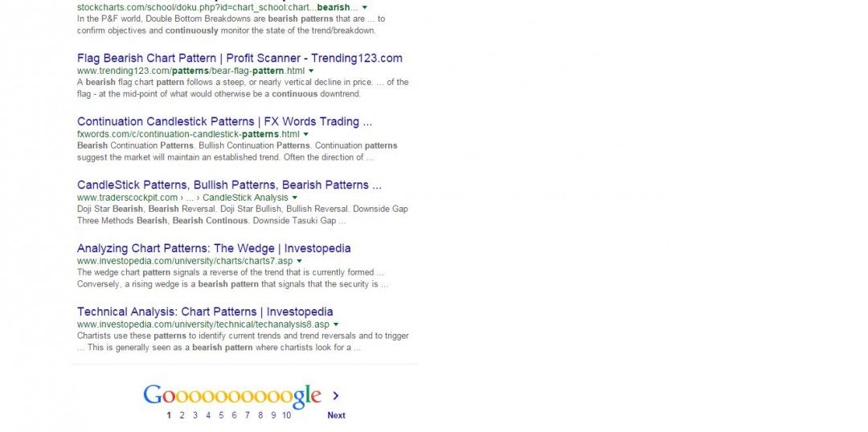Jump to results page 5

point(221,415)
